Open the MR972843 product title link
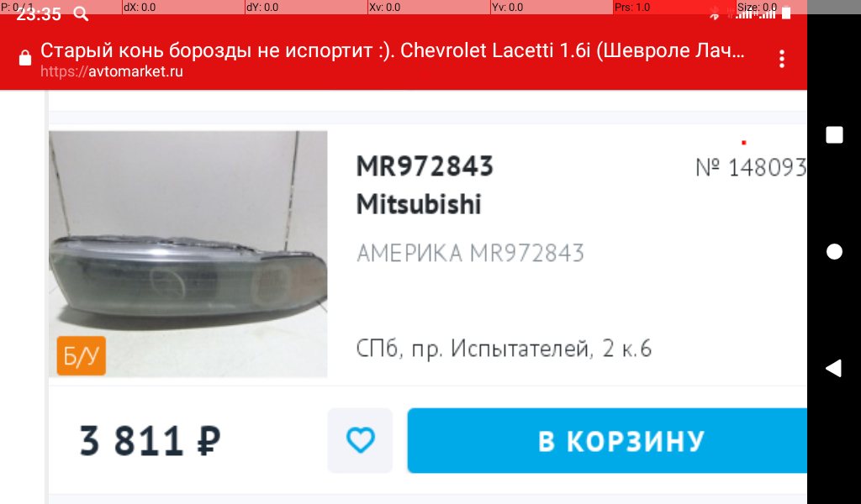Screen dimensions: 861x504 click(425, 166)
